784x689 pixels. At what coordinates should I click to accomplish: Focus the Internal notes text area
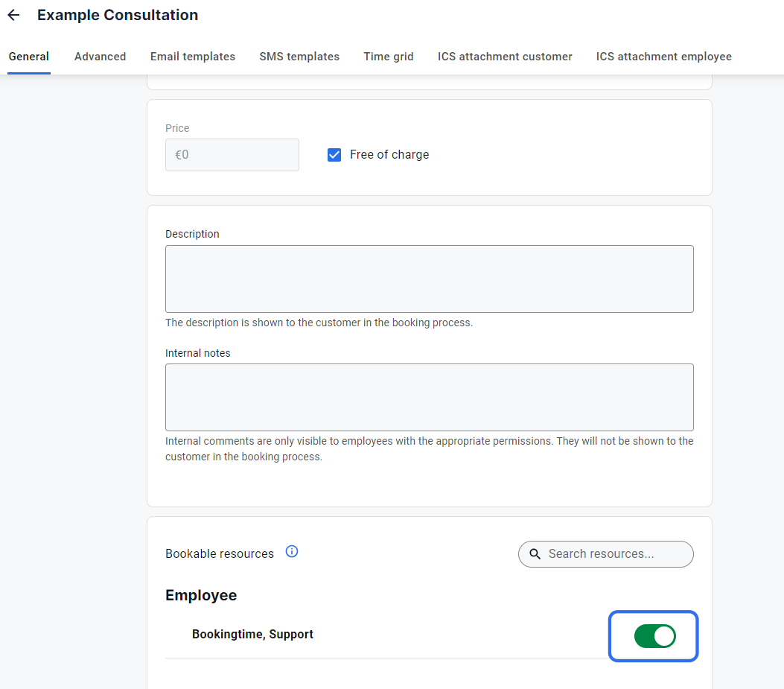click(x=429, y=397)
